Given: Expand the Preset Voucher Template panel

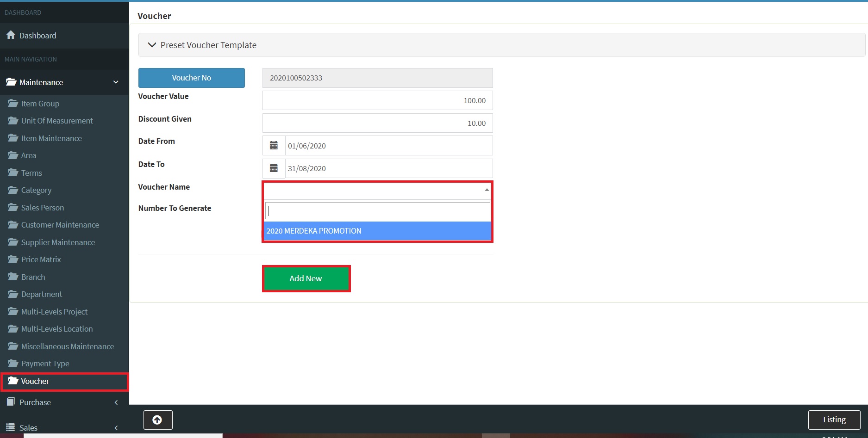Looking at the screenshot, I should pos(152,45).
